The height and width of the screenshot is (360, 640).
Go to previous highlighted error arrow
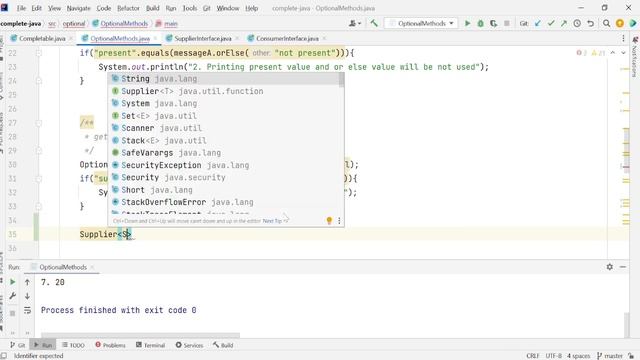point(613,53)
